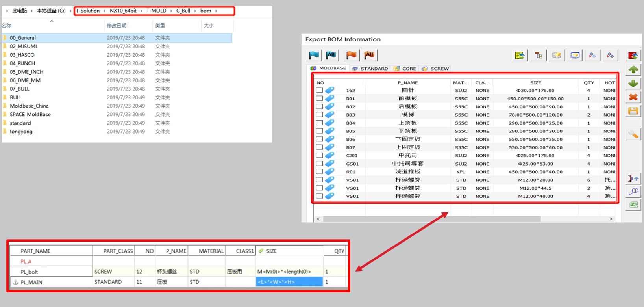
Task: Select the 00_General folder
Action: tap(117, 38)
